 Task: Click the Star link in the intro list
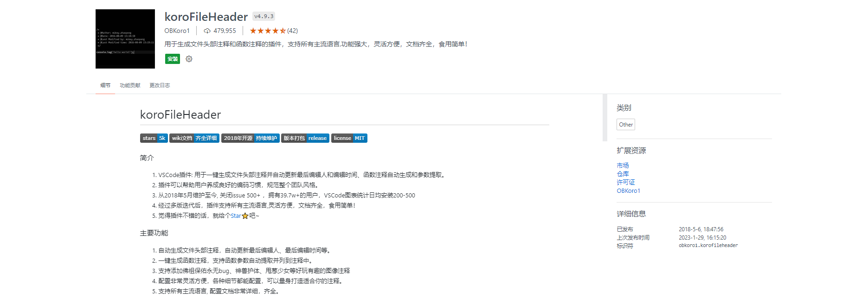(x=236, y=216)
